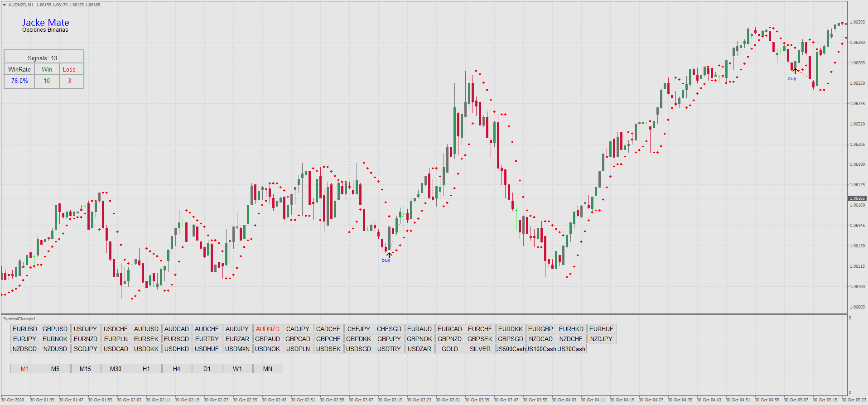Switch to the D1 daily timeframe
This screenshot has width=868, height=405.
point(207,369)
